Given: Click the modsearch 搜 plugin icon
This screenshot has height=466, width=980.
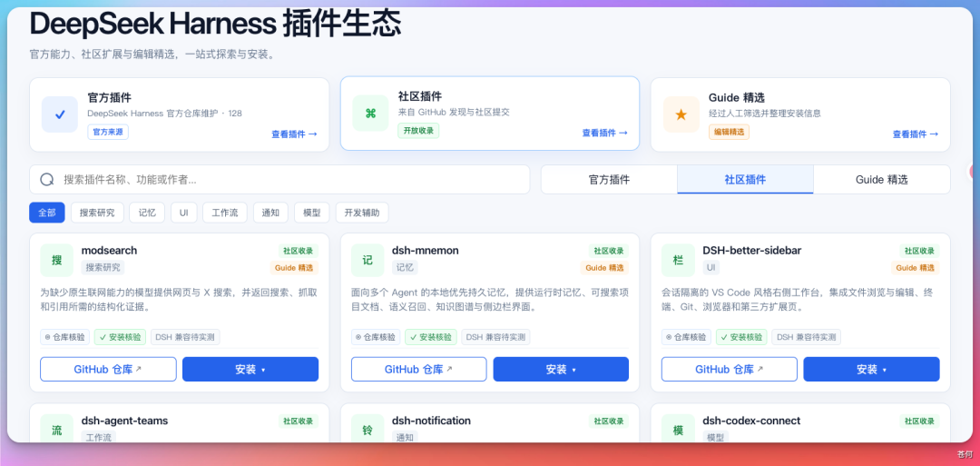Looking at the screenshot, I should [x=57, y=260].
